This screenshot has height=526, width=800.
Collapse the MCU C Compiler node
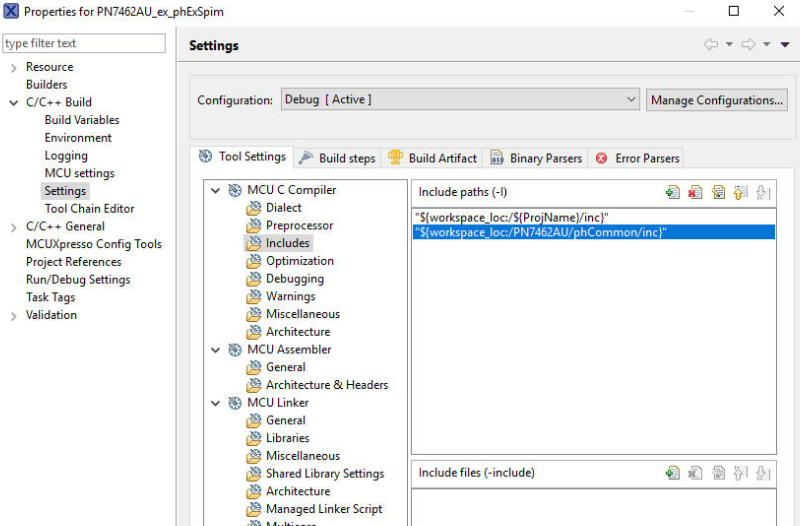click(x=216, y=190)
